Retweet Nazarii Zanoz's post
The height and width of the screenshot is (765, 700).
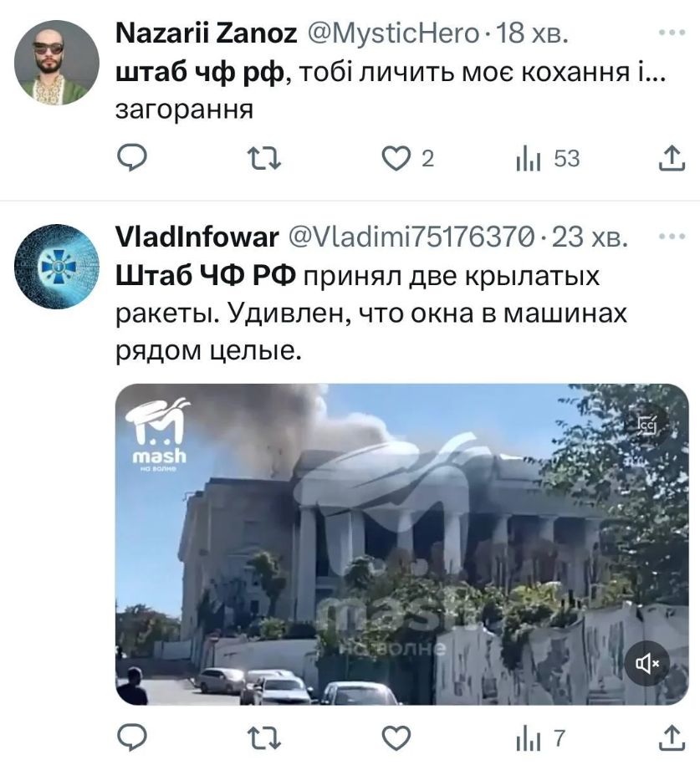pos(264,159)
